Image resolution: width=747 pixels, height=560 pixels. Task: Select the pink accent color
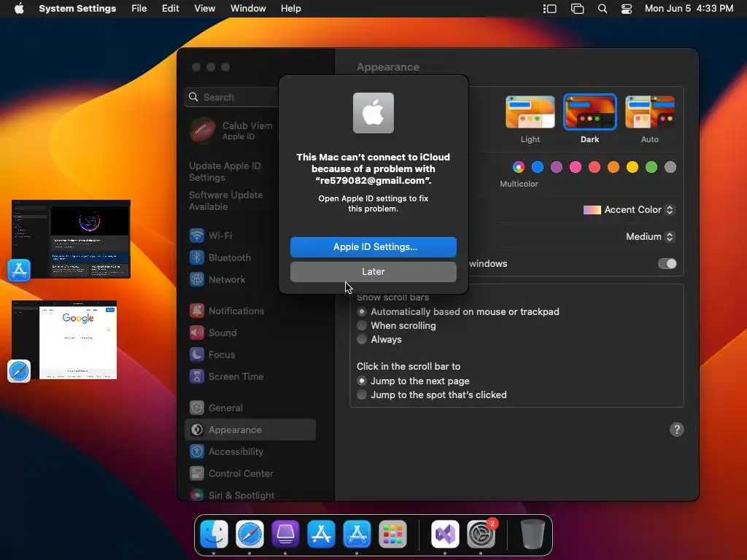coord(576,167)
